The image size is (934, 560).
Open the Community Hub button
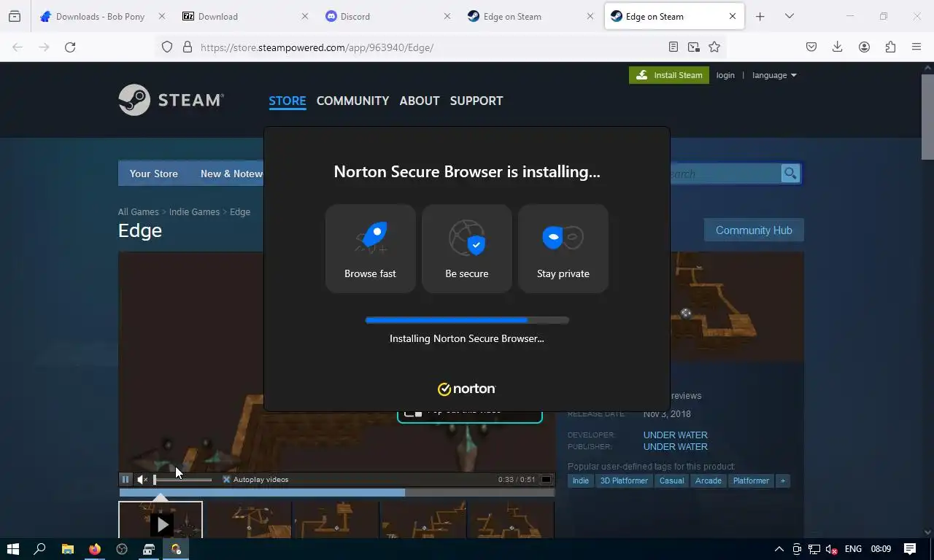(x=754, y=230)
